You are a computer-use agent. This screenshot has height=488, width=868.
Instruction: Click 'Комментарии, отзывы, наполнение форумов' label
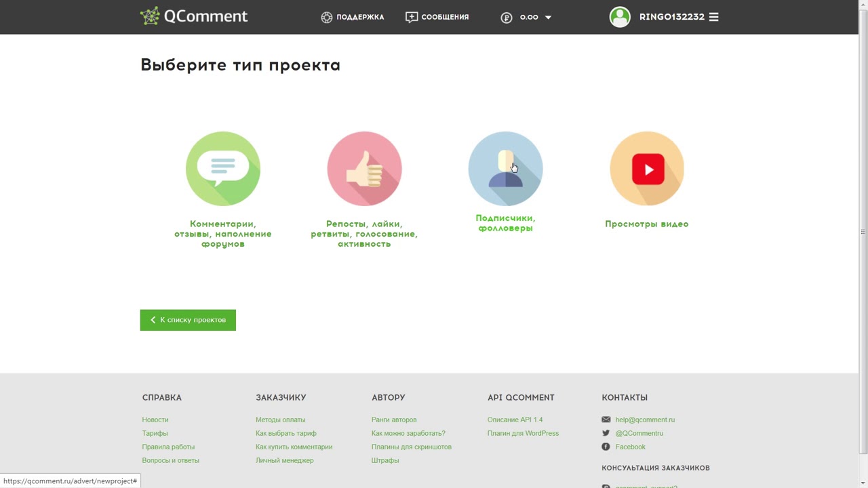tap(223, 234)
